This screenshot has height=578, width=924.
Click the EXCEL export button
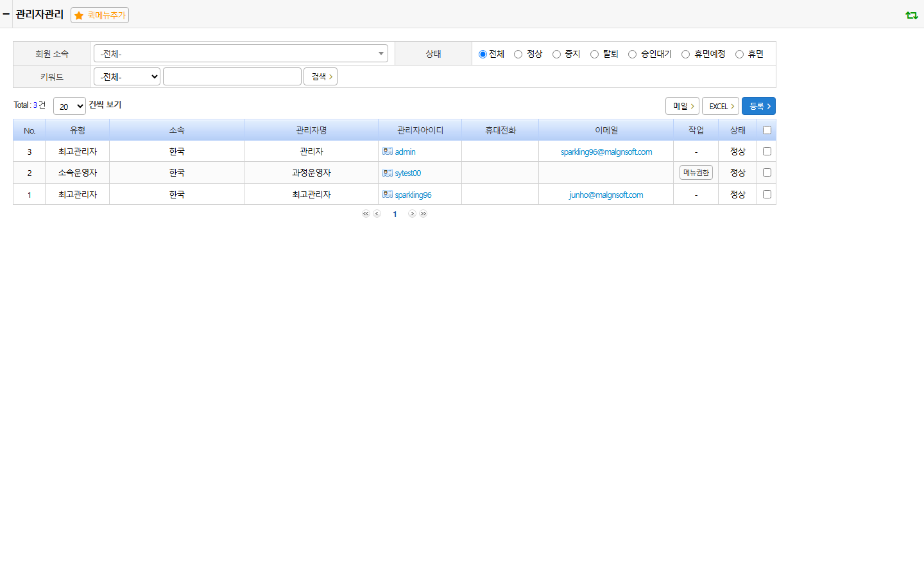721,106
